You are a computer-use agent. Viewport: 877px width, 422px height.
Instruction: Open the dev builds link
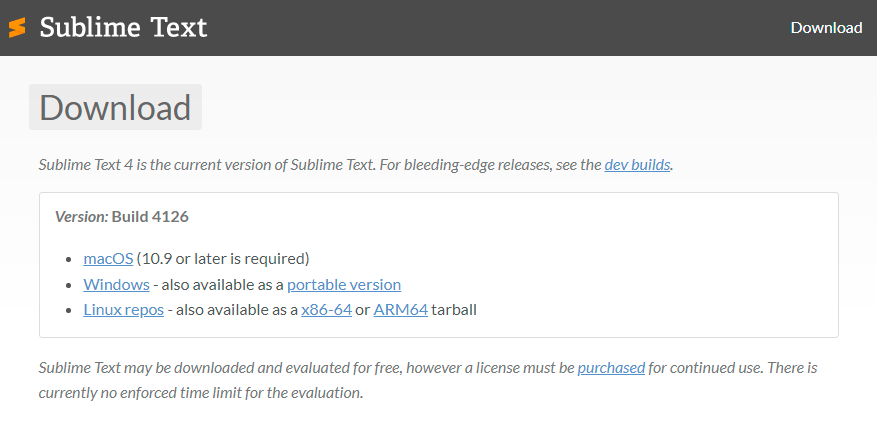coord(637,164)
